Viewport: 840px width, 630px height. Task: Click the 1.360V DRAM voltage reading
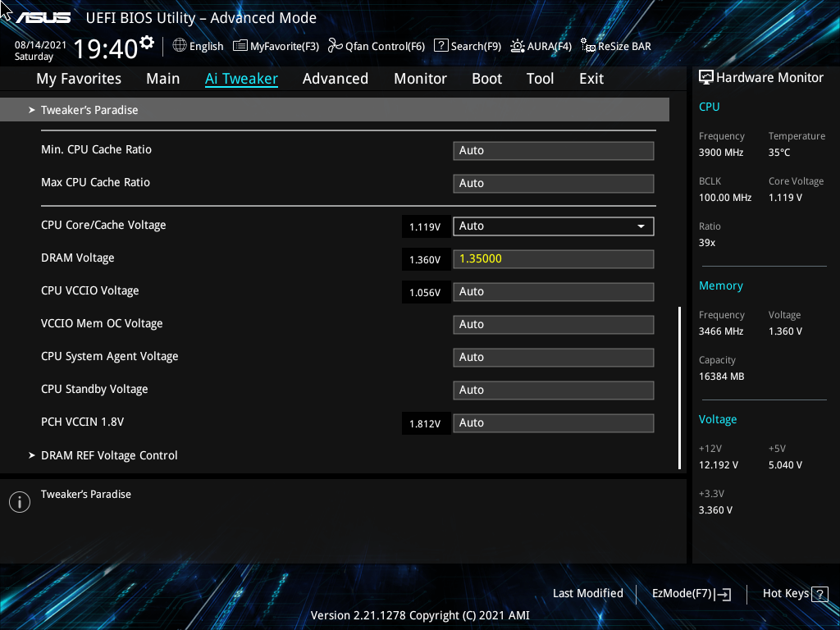coord(425,260)
